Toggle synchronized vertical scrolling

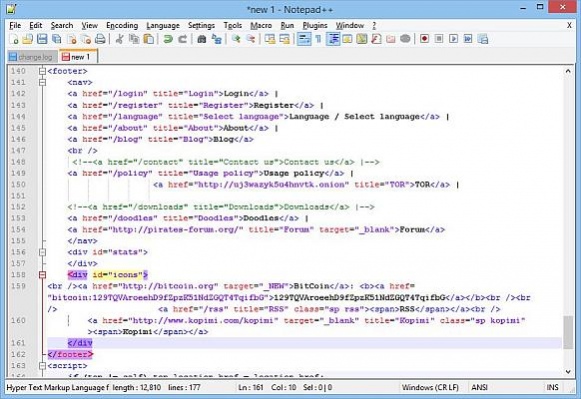[x=270, y=39]
